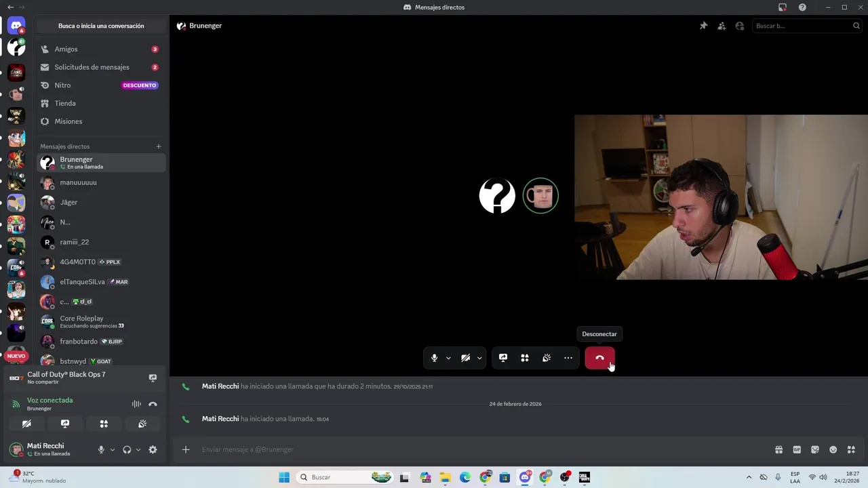Open soundboard from voice panel
This screenshot has width=868, height=488.
click(142, 424)
